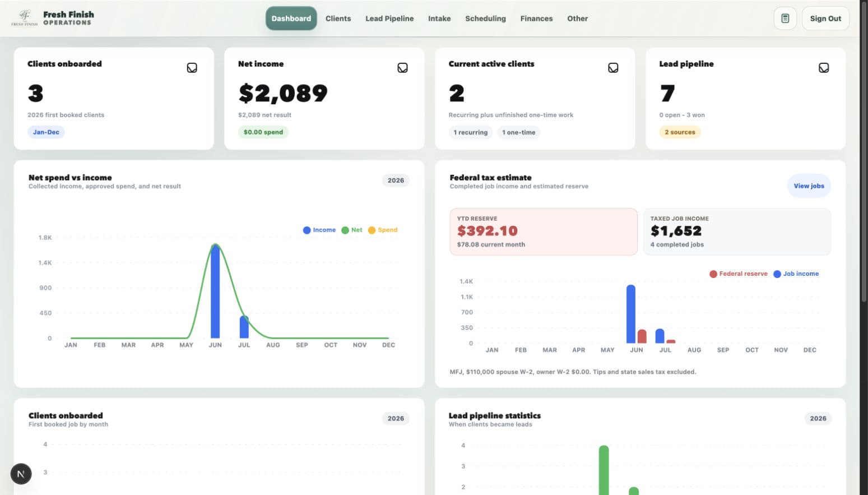Click the JUL job income bar in tax chart

(660, 336)
